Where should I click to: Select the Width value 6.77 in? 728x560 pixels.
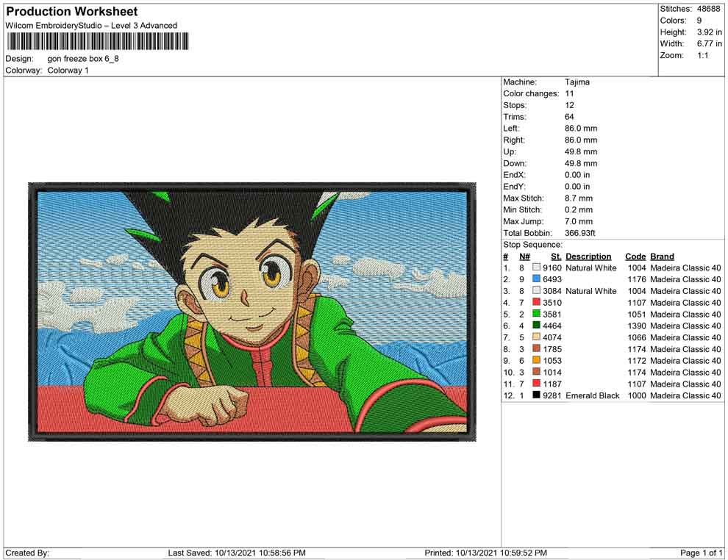tap(709, 43)
